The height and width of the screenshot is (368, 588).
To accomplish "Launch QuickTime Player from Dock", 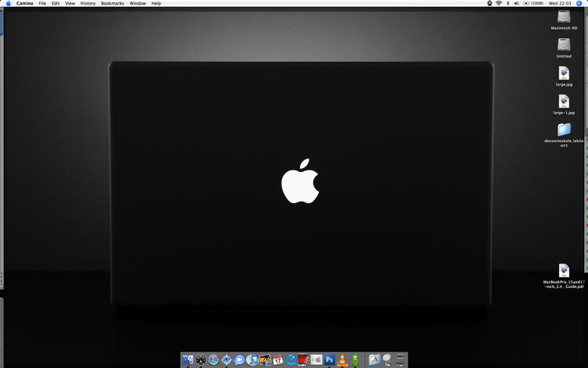I will [x=291, y=359].
